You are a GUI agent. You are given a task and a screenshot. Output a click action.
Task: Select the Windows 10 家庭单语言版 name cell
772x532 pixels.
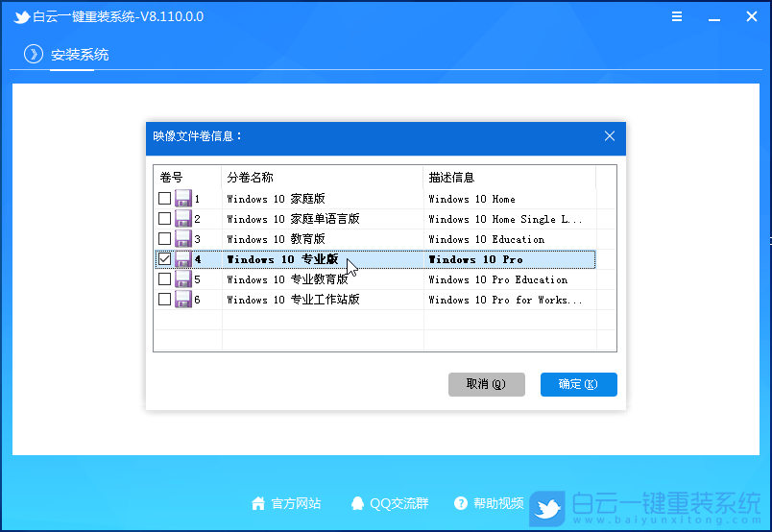[323, 219]
